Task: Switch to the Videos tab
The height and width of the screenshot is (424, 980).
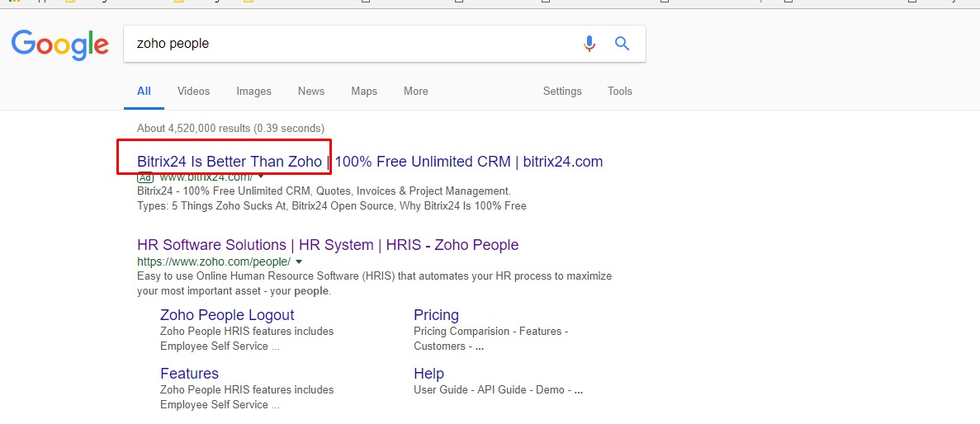Action: [x=193, y=92]
